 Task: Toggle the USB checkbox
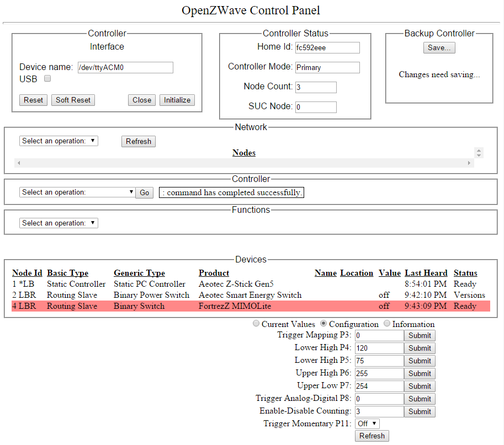click(x=47, y=78)
